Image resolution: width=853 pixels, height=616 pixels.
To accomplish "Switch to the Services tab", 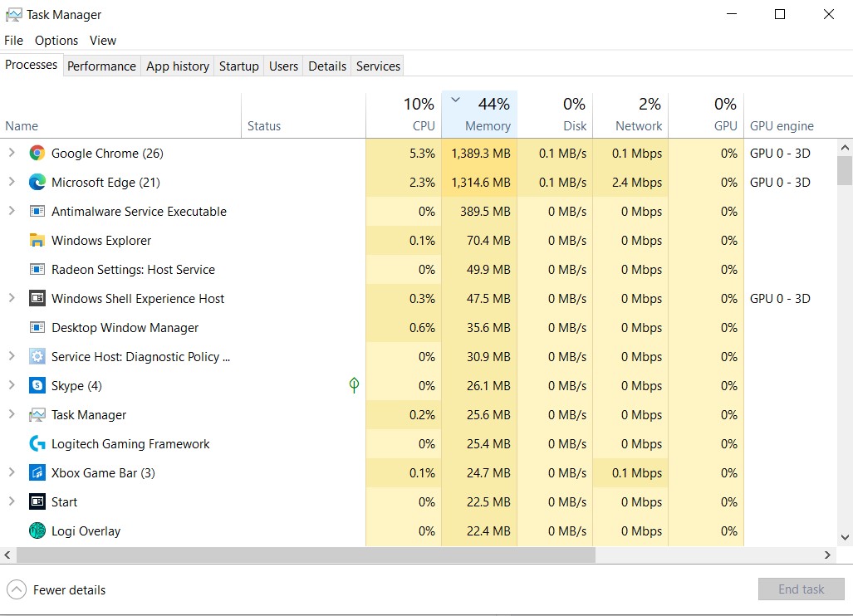I will tap(378, 66).
